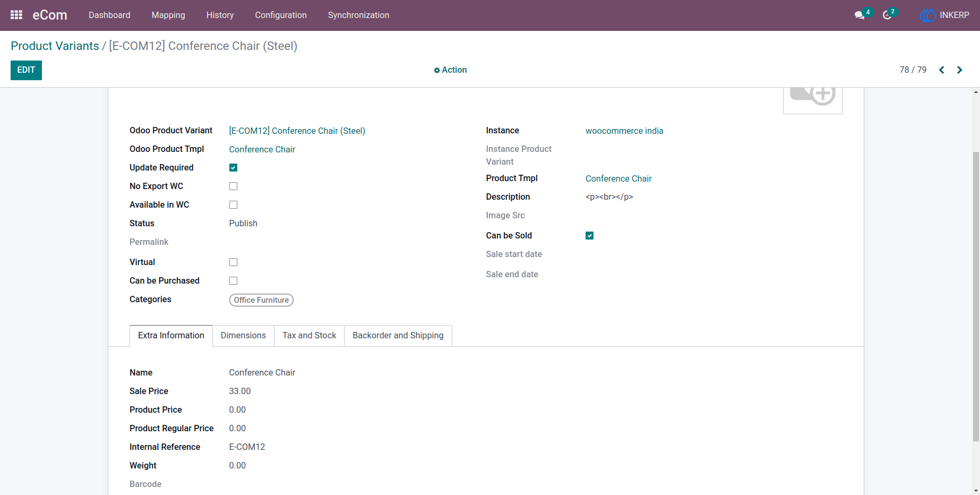The image size is (980, 495).
Task: Switch to the Extra Information tab
Action: [x=171, y=336]
